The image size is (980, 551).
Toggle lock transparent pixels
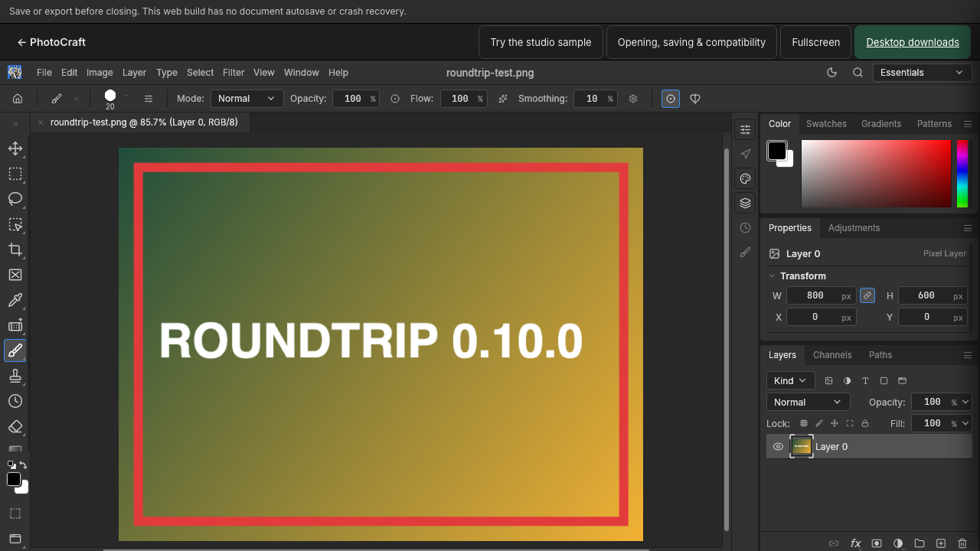point(804,423)
